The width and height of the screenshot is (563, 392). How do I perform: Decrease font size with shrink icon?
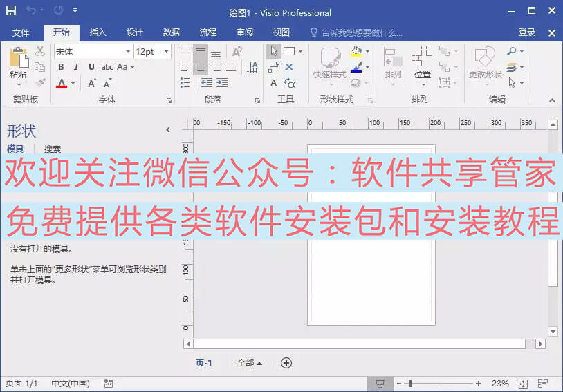[x=107, y=83]
